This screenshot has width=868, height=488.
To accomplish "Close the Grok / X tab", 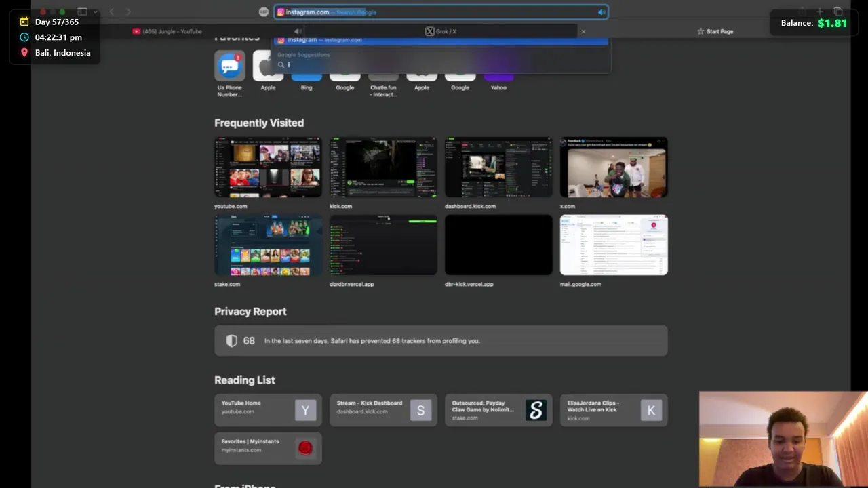I will pos(583,31).
